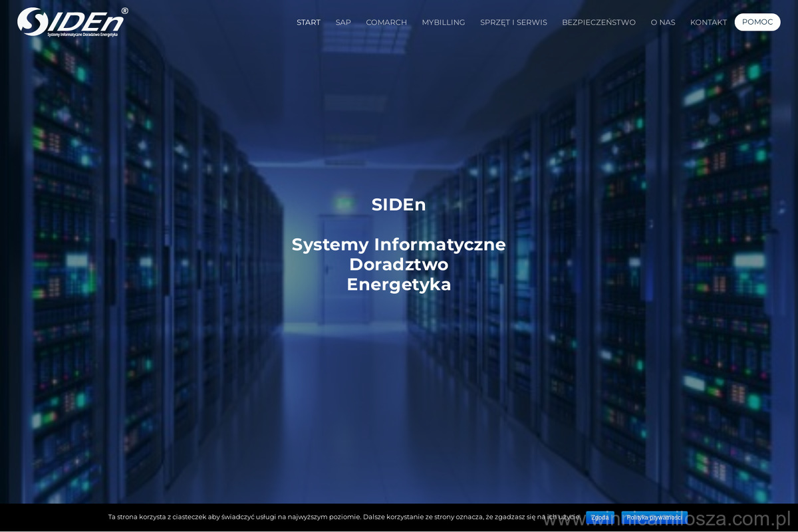Select MYBILLING in the navigation bar

click(443, 22)
